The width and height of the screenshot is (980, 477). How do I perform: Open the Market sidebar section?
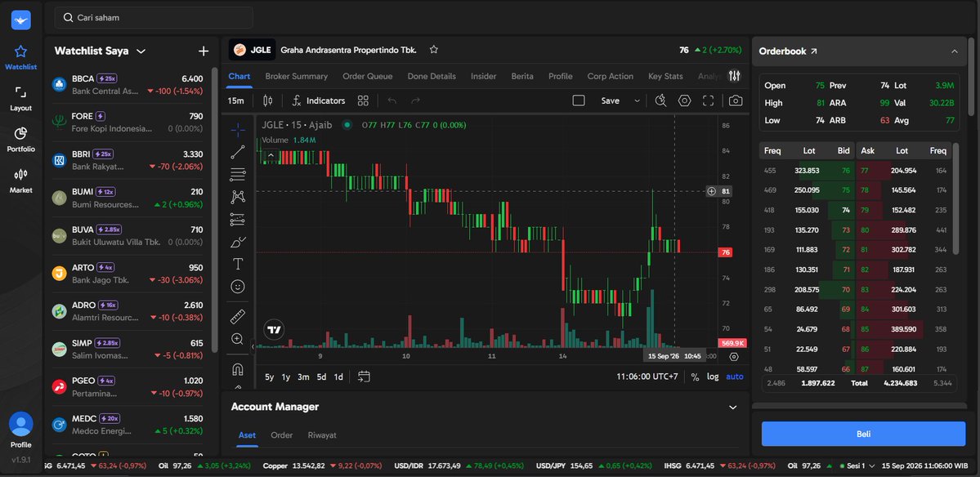coord(20,181)
